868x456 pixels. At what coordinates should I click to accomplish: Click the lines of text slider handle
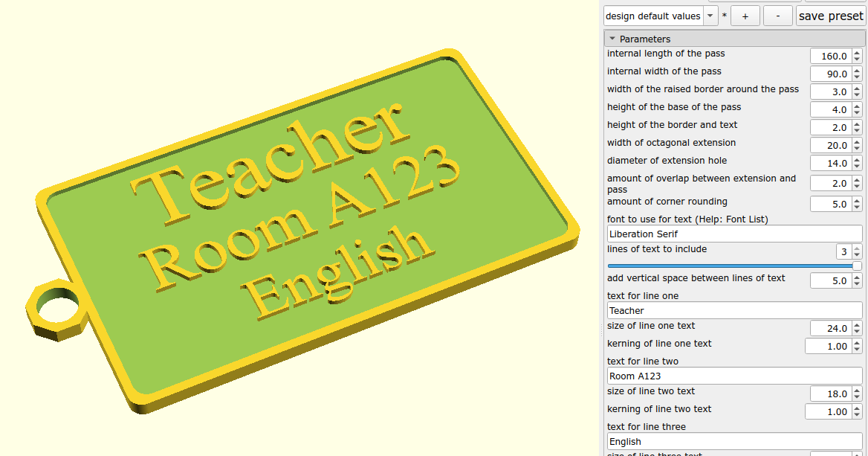click(857, 266)
